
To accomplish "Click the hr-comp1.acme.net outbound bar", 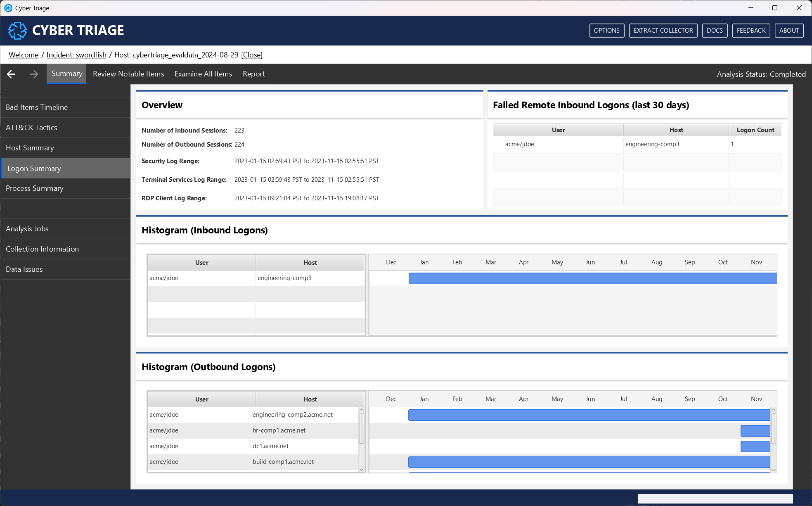I will (755, 431).
